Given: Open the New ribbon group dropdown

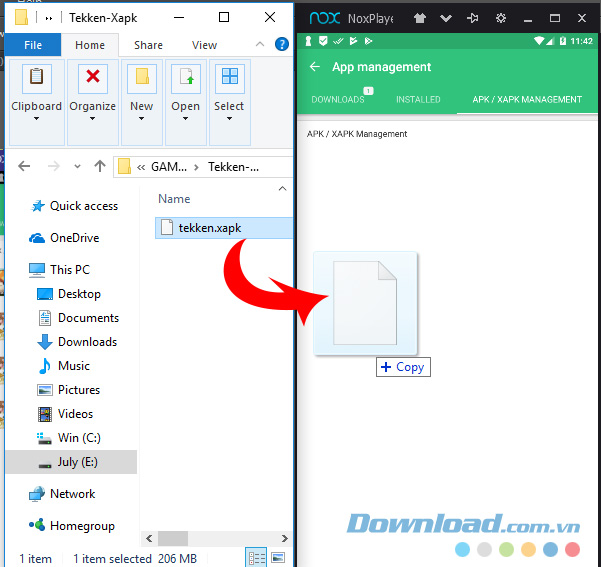Looking at the screenshot, I should [x=141, y=102].
